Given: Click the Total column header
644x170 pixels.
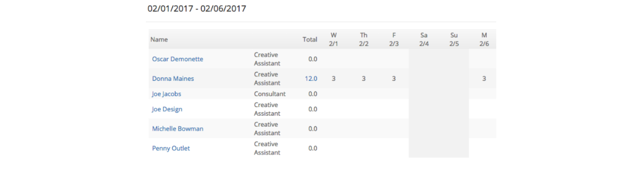Looking at the screenshot, I should 310,40.
